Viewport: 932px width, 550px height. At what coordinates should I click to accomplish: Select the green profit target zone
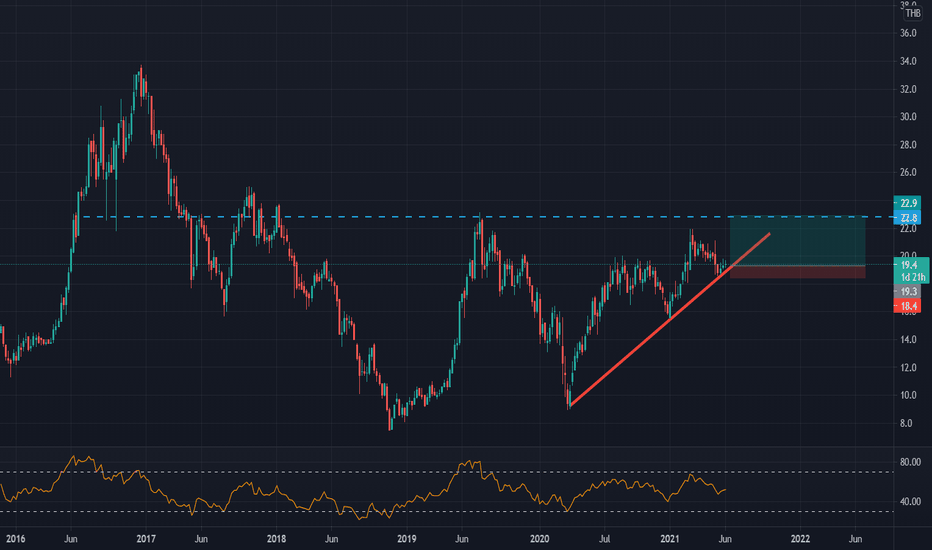(798, 241)
